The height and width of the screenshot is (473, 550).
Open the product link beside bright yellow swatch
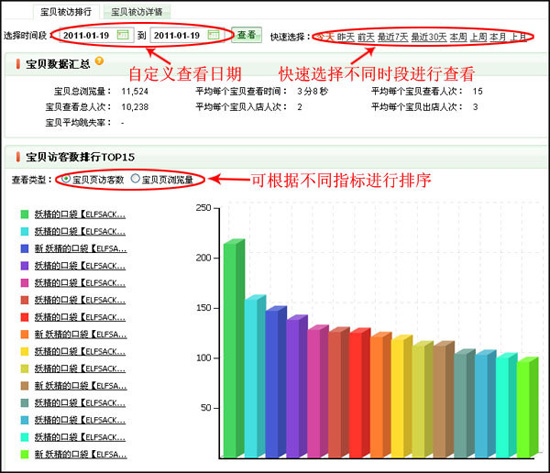(80, 352)
